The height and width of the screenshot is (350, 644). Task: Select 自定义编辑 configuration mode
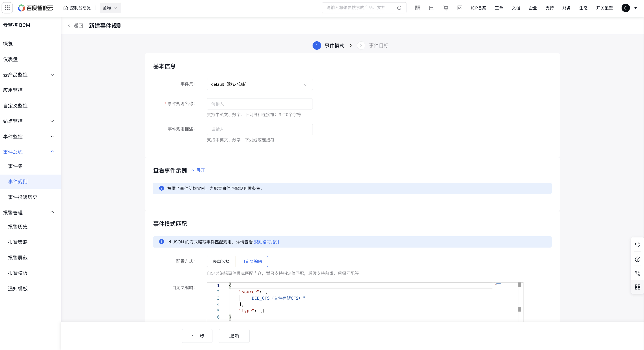tap(251, 261)
